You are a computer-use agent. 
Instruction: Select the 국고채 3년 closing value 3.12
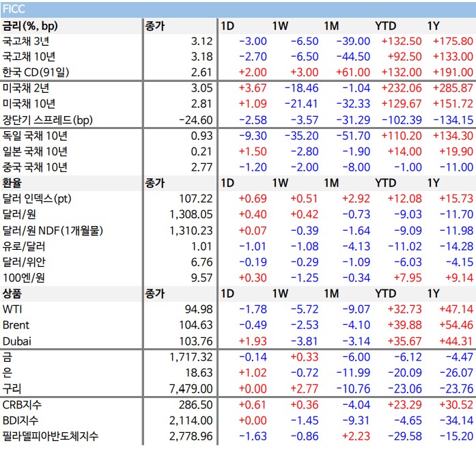(201, 41)
